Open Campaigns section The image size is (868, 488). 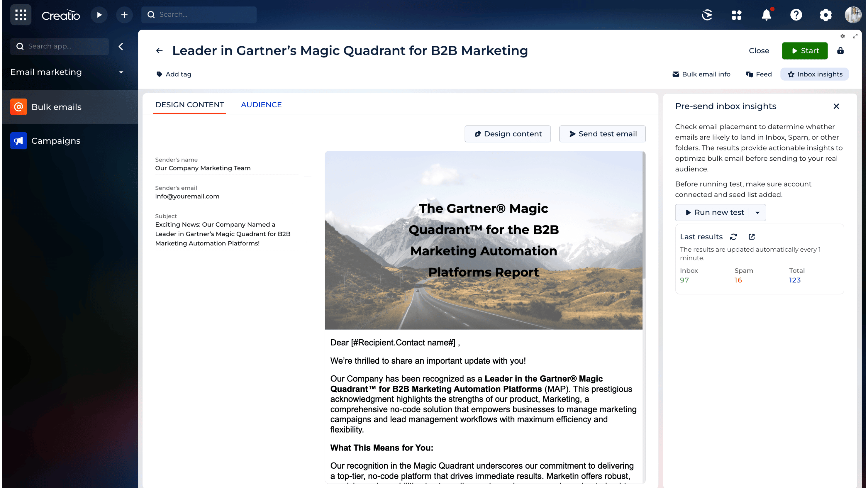pyautogui.click(x=70, y=141)
